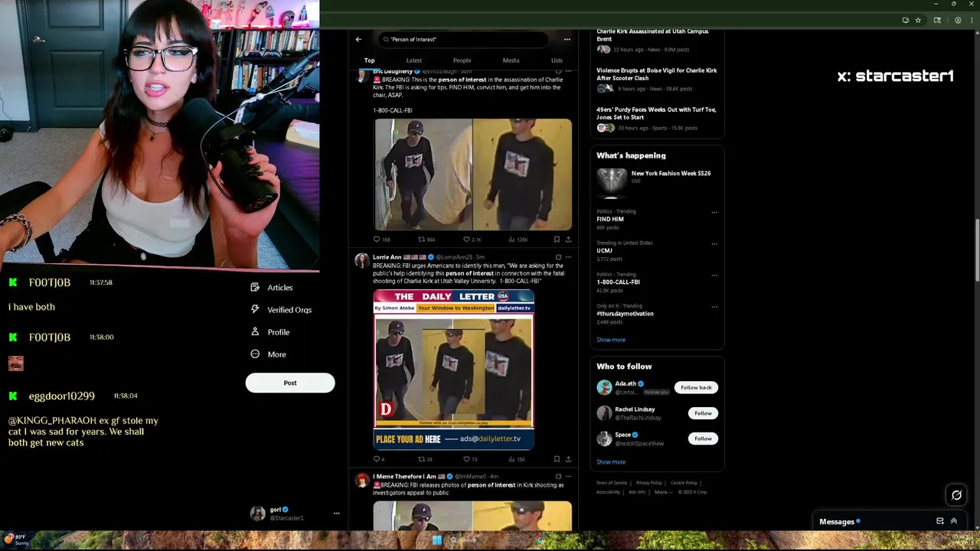Viewport: 980px width, 551px height.
Task: Follow back Ada.eth
Action: tap(696, 387)
